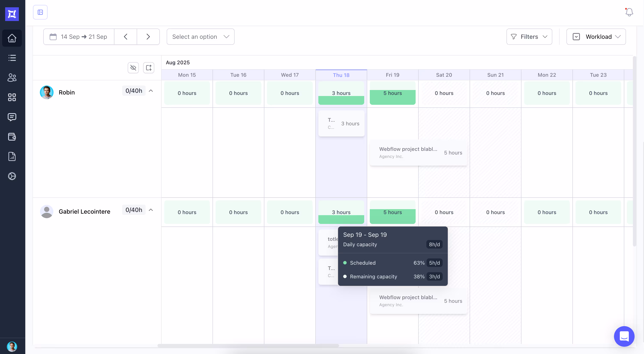644x354 pixels.
Task: Click the notification bell icon
Action: pyautogui.click(x=629, y=12)
